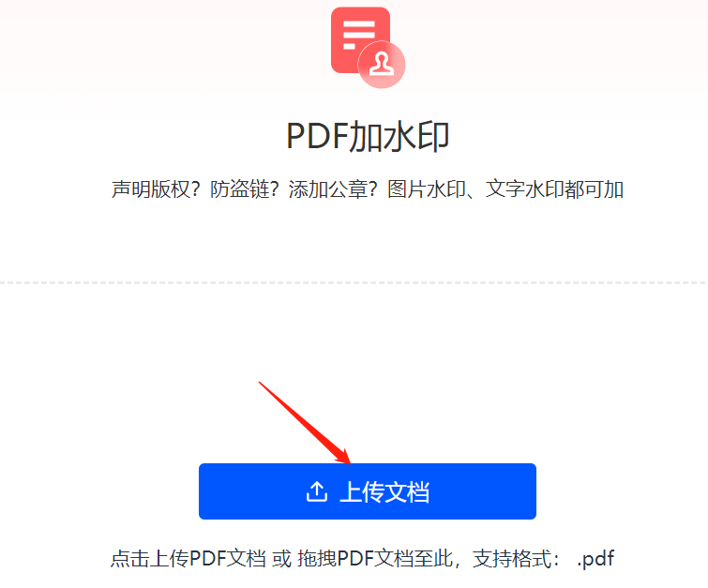Click the 拖拽PDF文档至此 hint text

click(375, 559)
